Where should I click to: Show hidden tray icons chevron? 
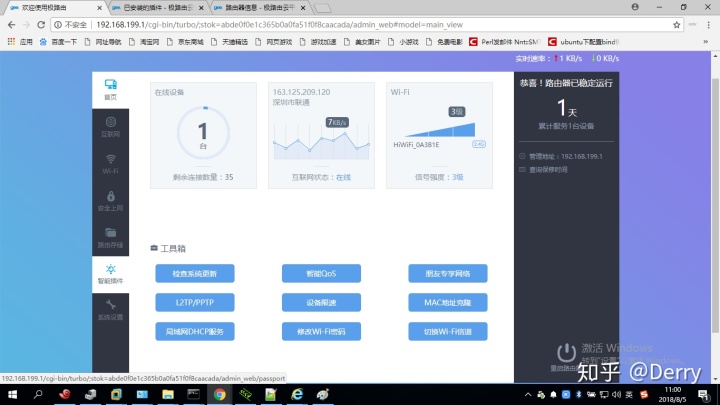(528, 394)
